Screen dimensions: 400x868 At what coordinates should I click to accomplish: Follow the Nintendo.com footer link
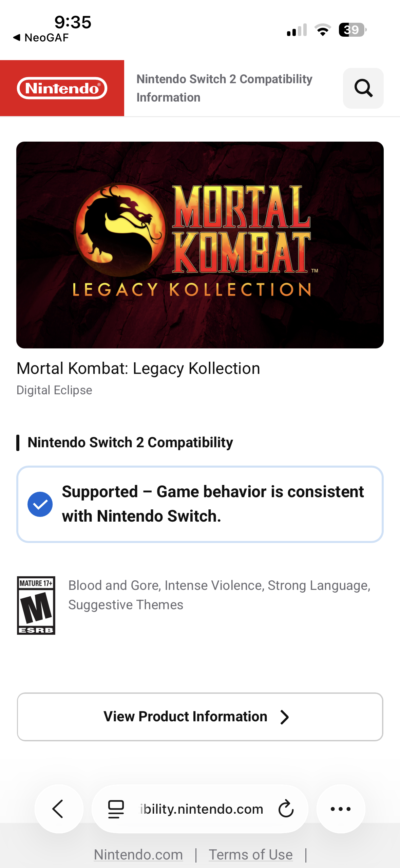point(138,854)
